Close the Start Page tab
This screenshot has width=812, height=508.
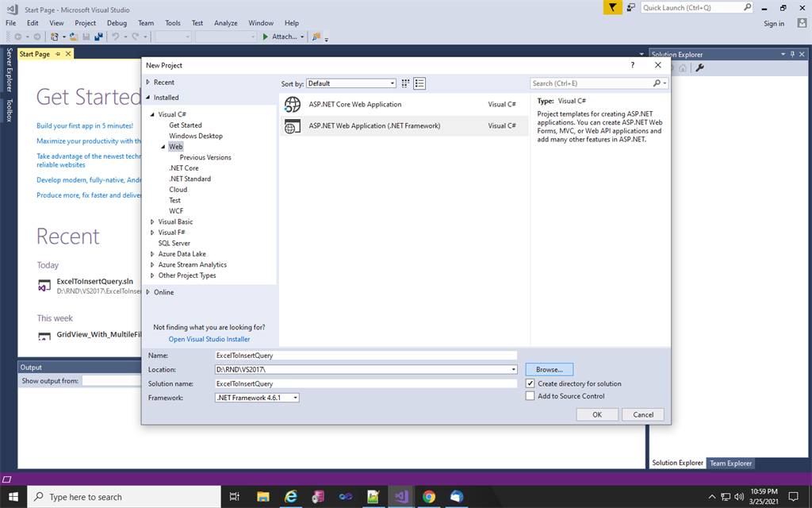(68, 54)
